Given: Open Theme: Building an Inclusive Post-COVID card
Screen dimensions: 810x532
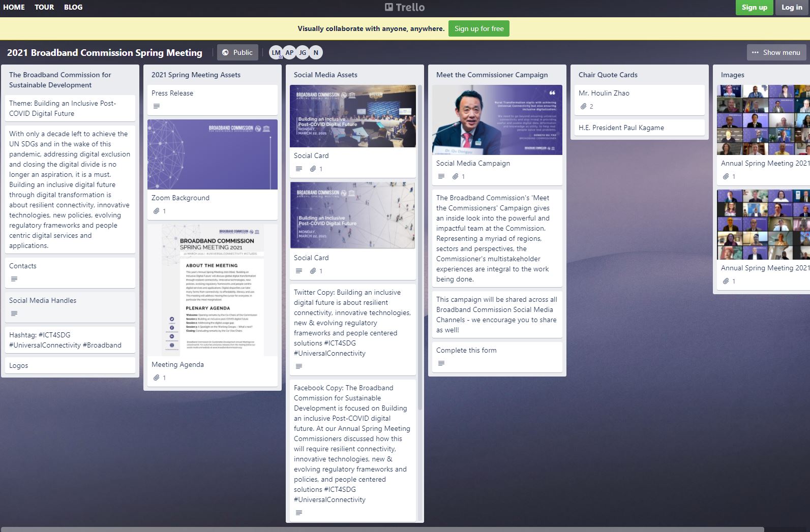Looking at the screenshot, I should point(70,108).
